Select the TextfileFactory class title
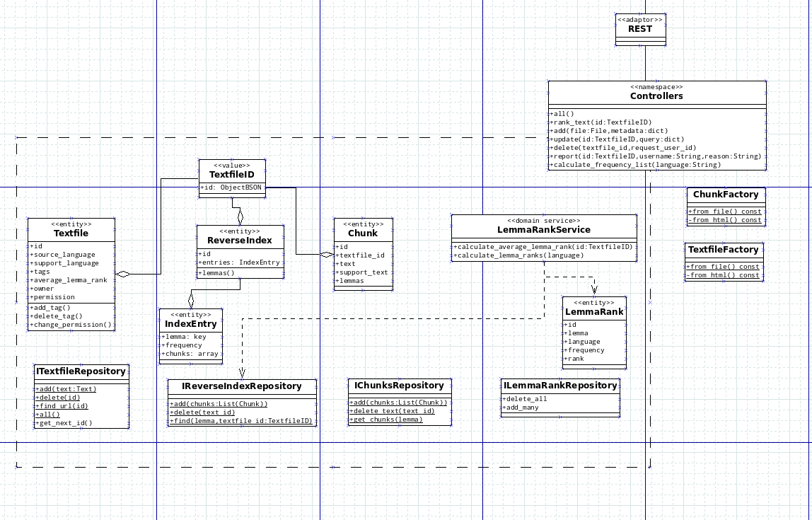Image resolution: width=812 pixels, height=520 pixels. 724,250
